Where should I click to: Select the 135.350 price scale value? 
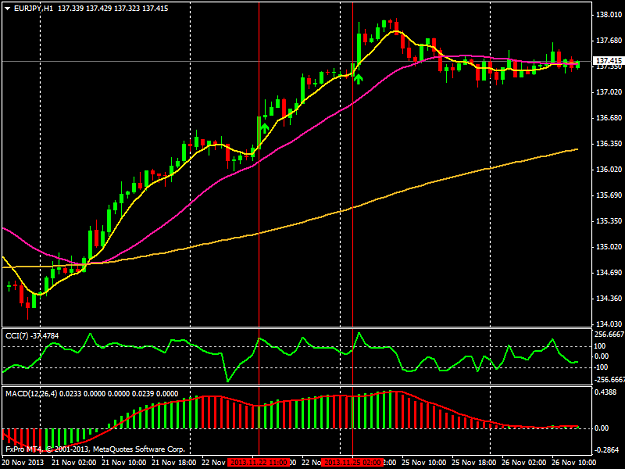click(x=609, y=221)
